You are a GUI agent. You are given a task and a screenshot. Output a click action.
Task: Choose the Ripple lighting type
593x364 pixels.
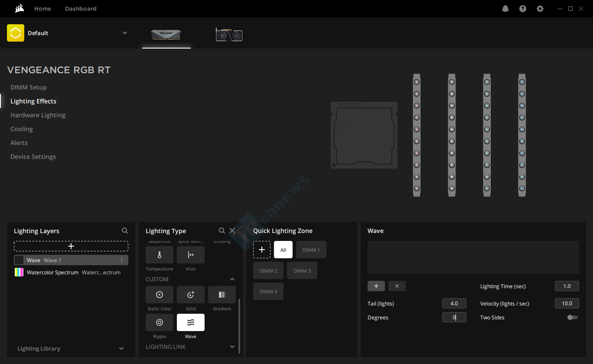click(x=160, y=322)
